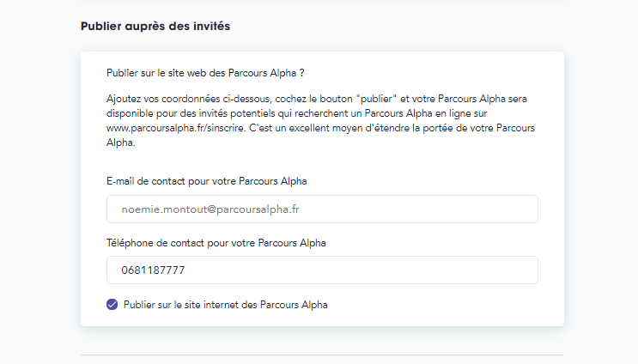Click empty right side of the telephone field
This screenshot has height=364, width=638.
pos(407,270)
